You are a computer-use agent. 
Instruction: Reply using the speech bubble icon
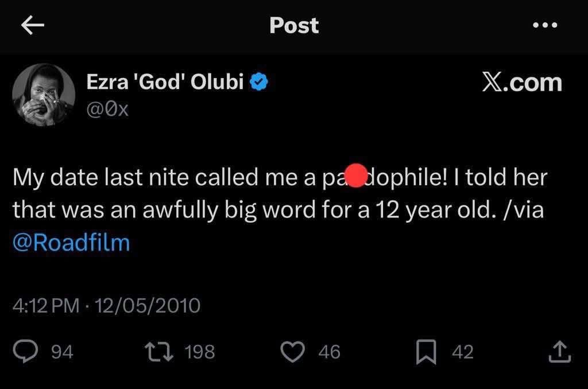(x=25, y=351)
